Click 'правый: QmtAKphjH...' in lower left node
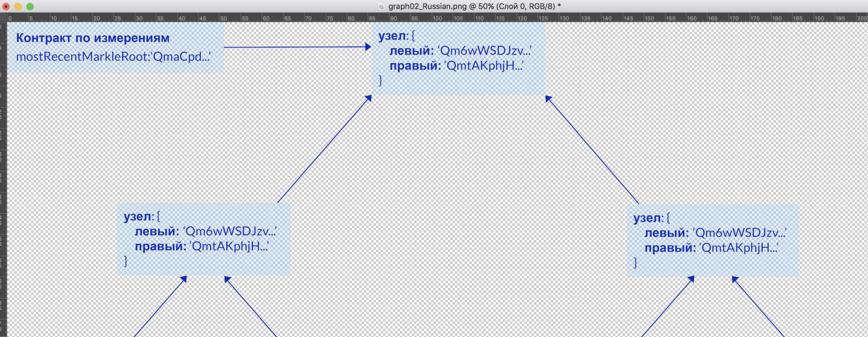868x337 pixels. pyautogui.click(x=202, y=247)
